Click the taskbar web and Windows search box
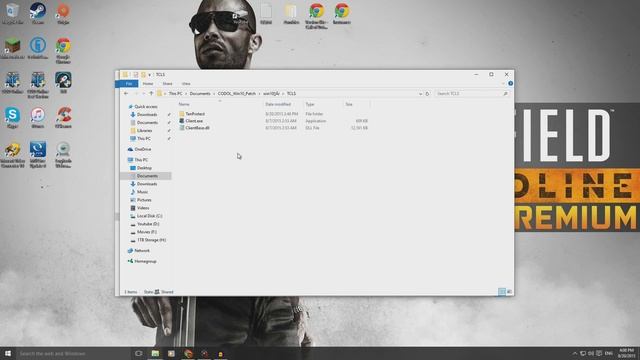The height and width of the screenshot is (360, 640). coord(73,353)
